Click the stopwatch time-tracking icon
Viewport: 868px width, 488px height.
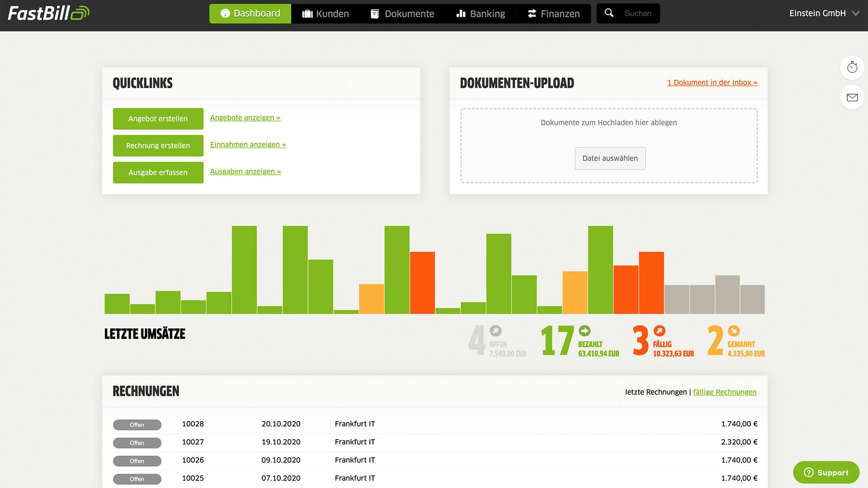click(x=852, y=68)
